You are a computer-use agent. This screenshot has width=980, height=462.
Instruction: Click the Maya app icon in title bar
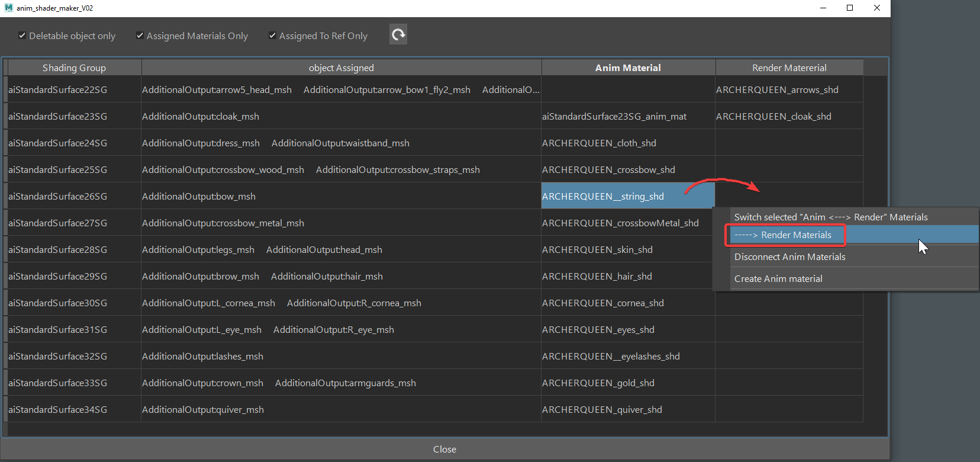(8, 8)
